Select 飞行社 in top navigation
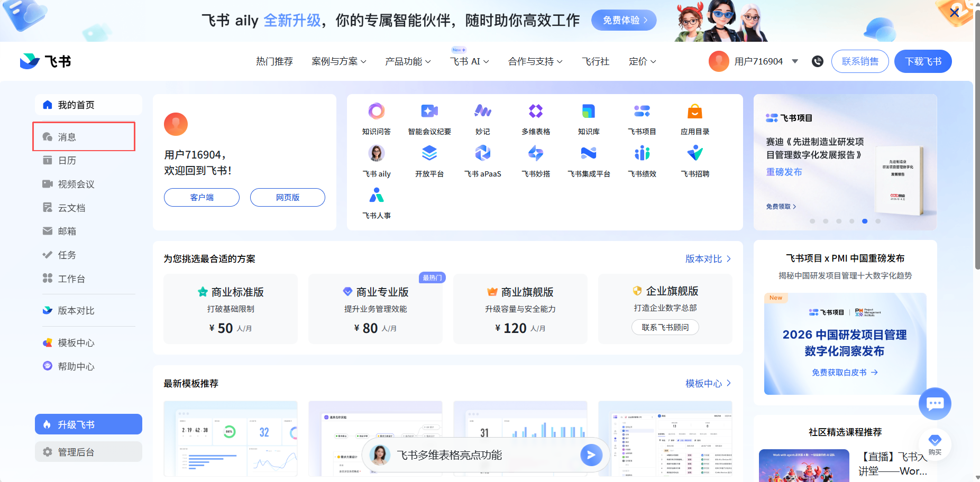 point(596,61)
